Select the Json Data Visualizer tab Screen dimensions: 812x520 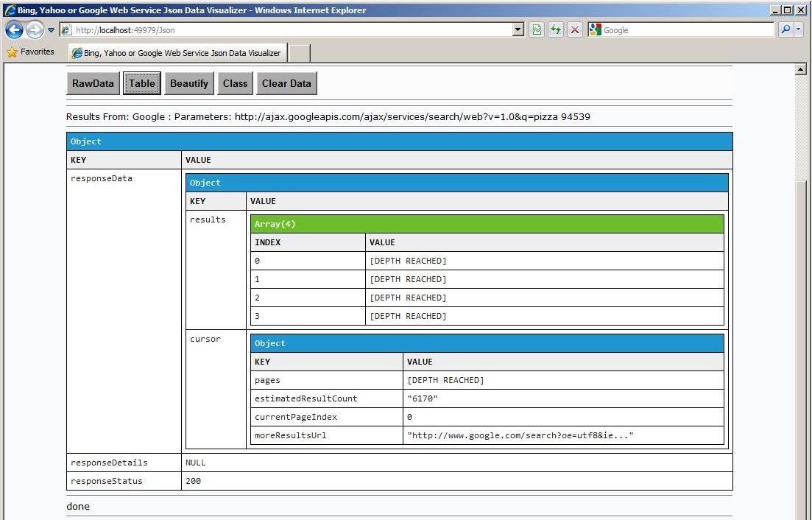177,53
